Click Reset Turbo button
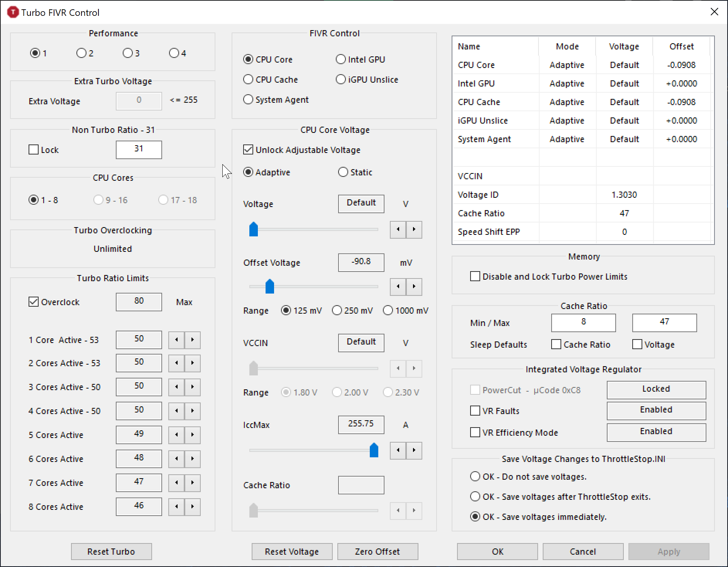The height and width of the screenshot is (567, 728). (x=111, y=552)
